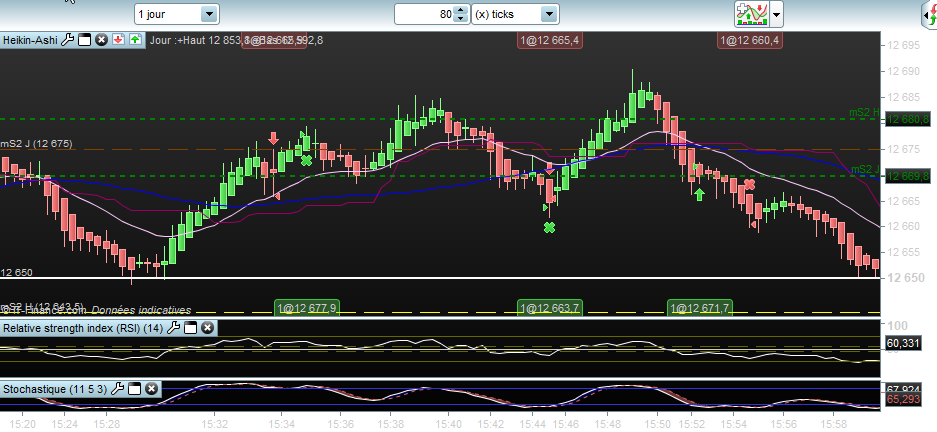Screen dimensions: 937x432
Task: Click the 15:40 time axis label
Action: pyautogui.click(x=448, y=424)
